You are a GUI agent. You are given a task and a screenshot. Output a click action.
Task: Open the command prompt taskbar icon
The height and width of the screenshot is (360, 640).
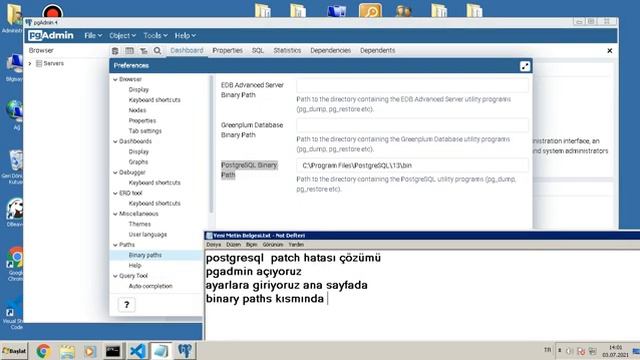point(113,351)
